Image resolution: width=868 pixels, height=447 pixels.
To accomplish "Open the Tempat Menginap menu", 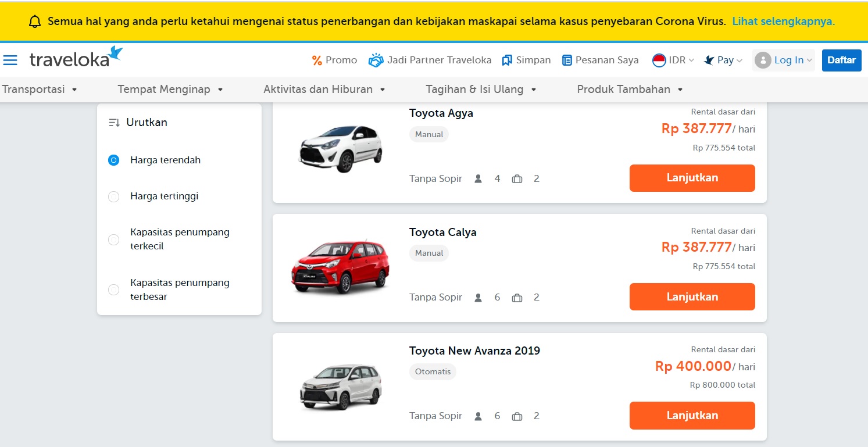I will click(x=170, y=90).
